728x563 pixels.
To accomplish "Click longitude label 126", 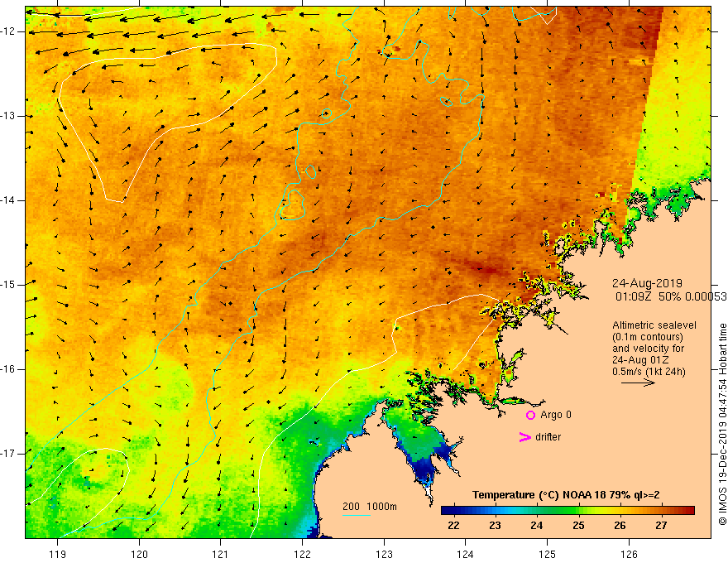I will (x=629, y=554).
